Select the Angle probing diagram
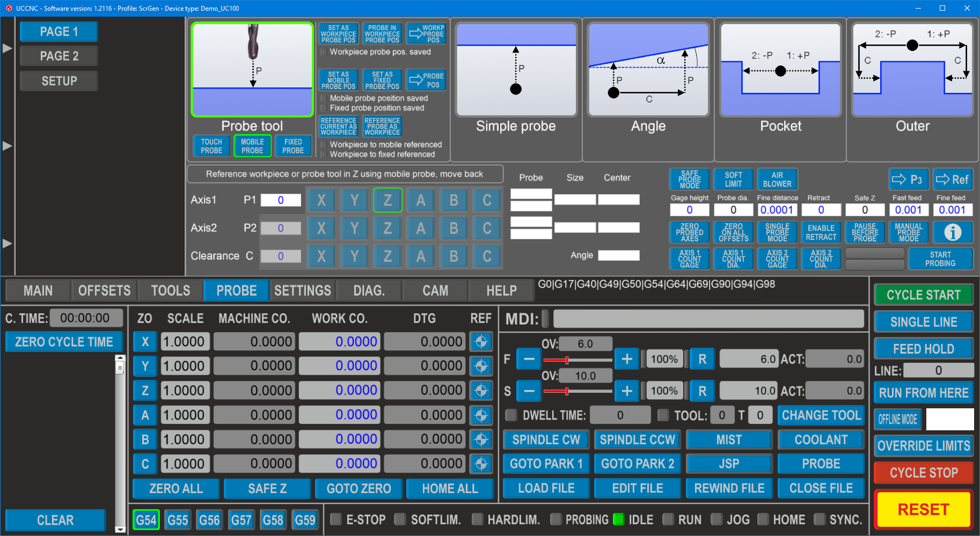Image resolution: width=980 pixels, height=536 pixels. coord(648,70)
